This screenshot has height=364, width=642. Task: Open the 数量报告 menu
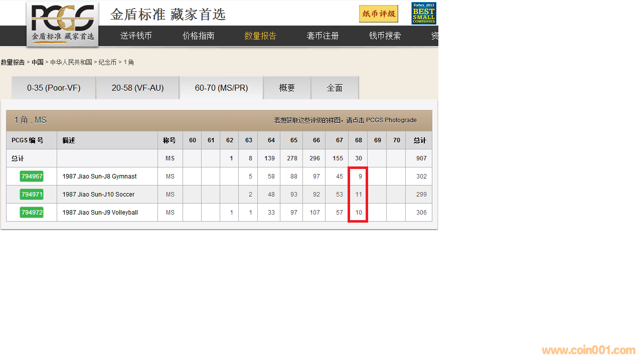pos(260,36)
